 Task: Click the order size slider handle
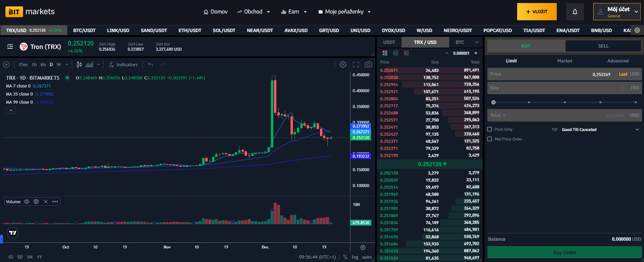493,102
